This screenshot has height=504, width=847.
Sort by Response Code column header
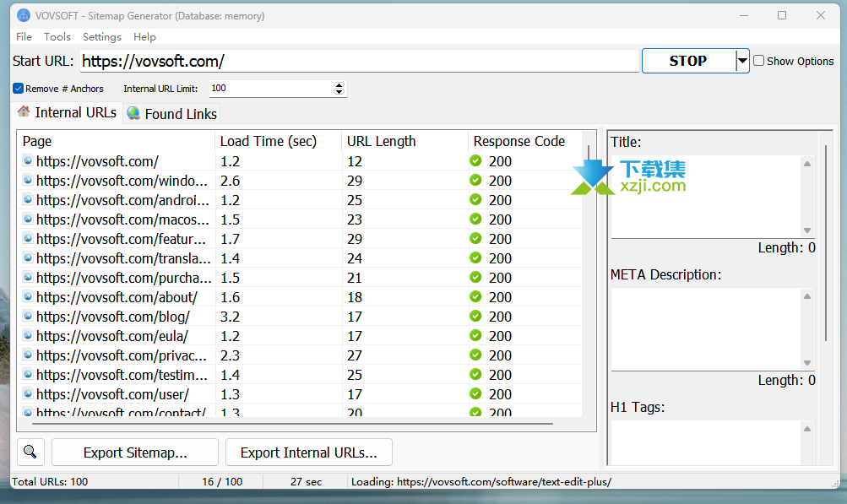pos(525,141)
